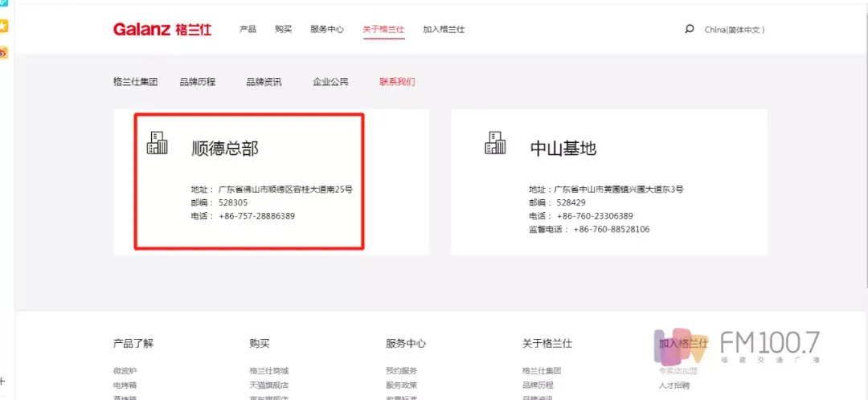Click the 广东省中山市黄圃镇兴圃大道东3号 address
Image resolution: width=868 pixels, height=400 pixels.
[x=620, y=190]
